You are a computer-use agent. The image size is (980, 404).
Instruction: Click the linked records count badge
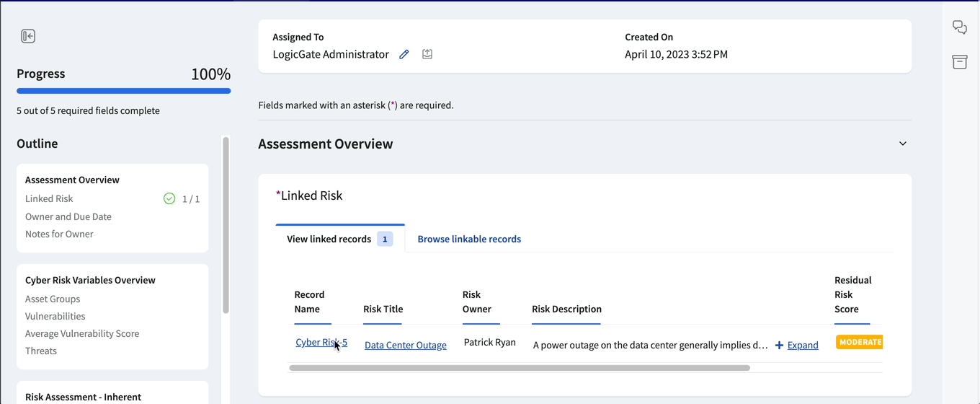click(385, 239)
